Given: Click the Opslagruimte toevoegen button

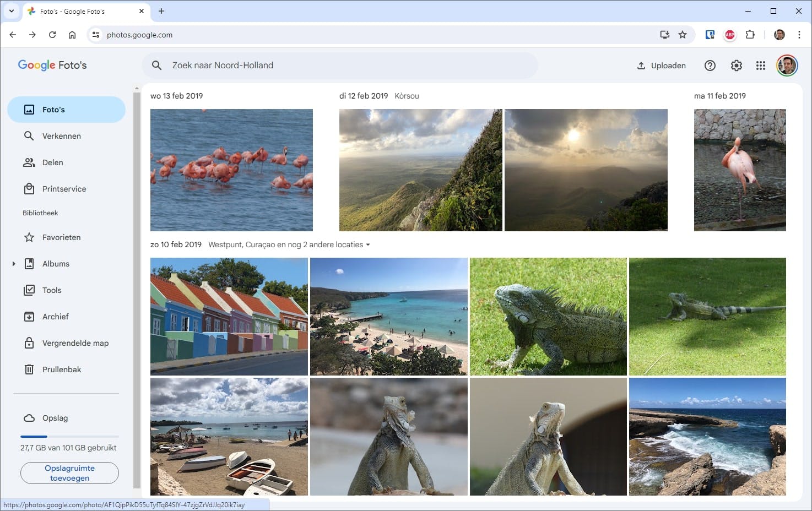Looking at the screenshot, I should click(x=69, y=473).
